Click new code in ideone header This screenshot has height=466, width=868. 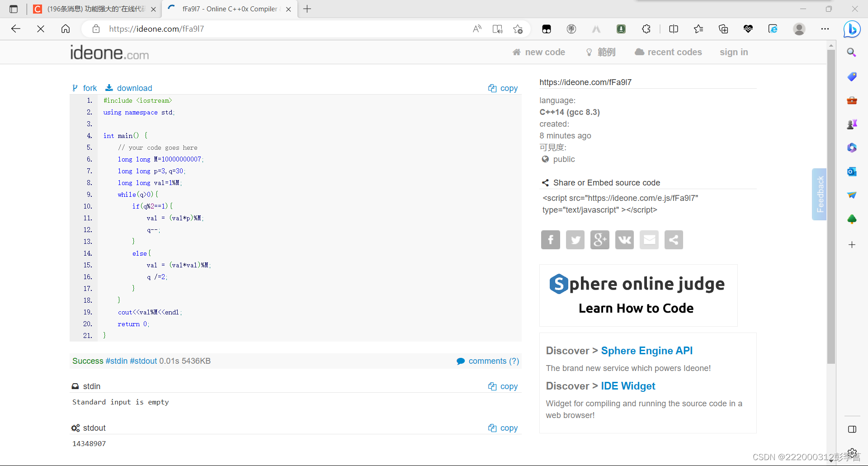538,52
